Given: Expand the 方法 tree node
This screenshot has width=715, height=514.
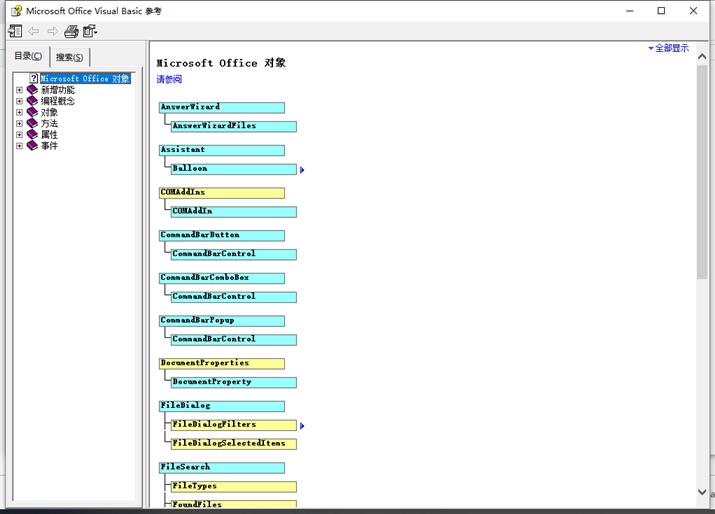Looking at the screenshot, I should point(19,124).
